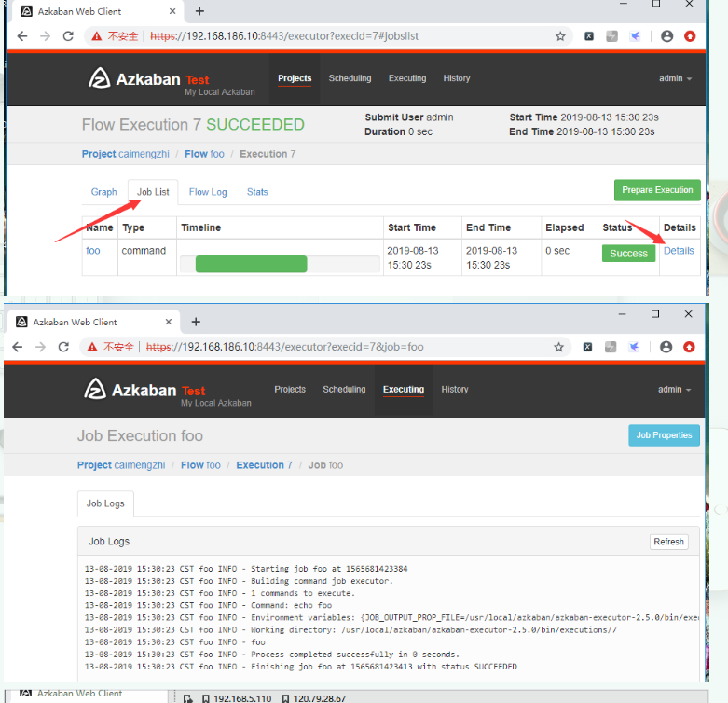This screenshot has height=703, width=728.
Task: Click SUCCEEDED status in flow title
Action: tap(255, 124)
